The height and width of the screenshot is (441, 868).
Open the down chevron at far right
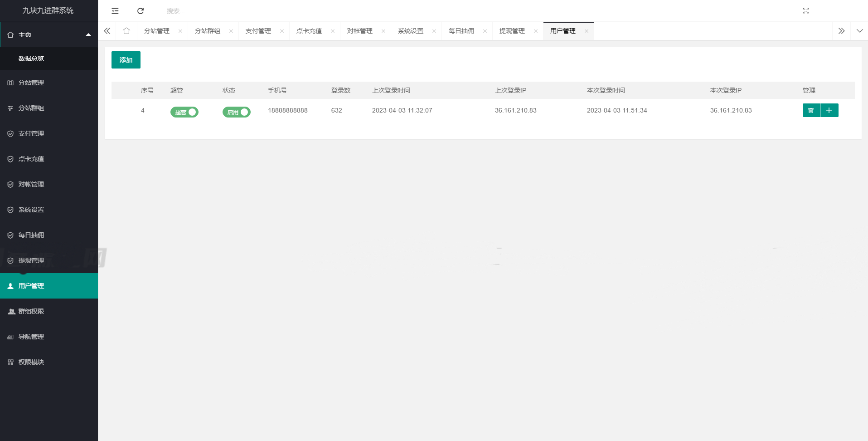(860, 31)
